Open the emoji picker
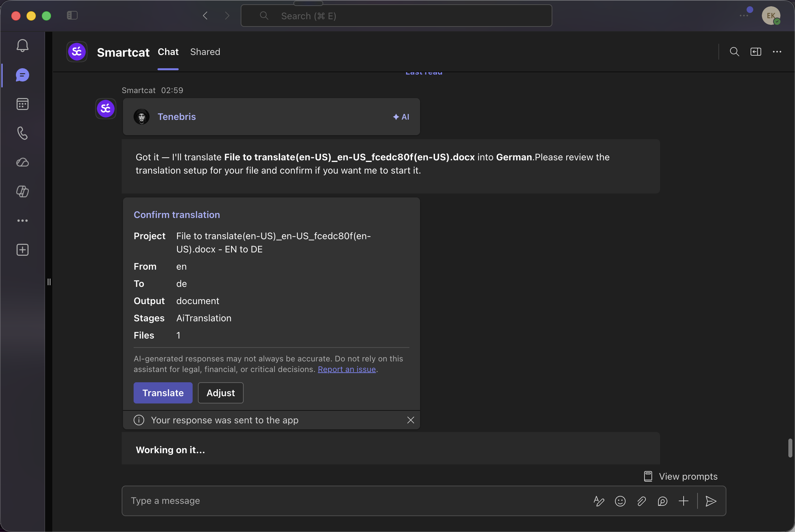The height and width of the screenshot is (532, 795). tap(620, 501)
